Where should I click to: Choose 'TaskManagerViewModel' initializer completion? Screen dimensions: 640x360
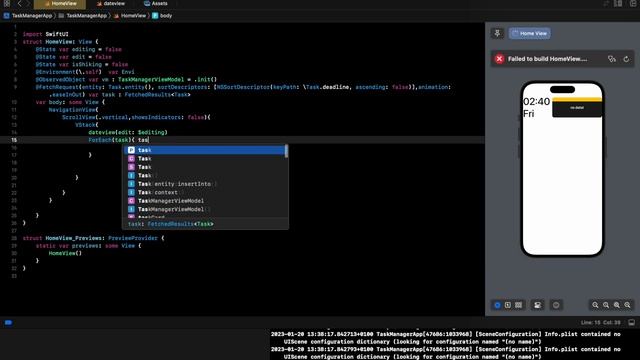pos(205,209)
